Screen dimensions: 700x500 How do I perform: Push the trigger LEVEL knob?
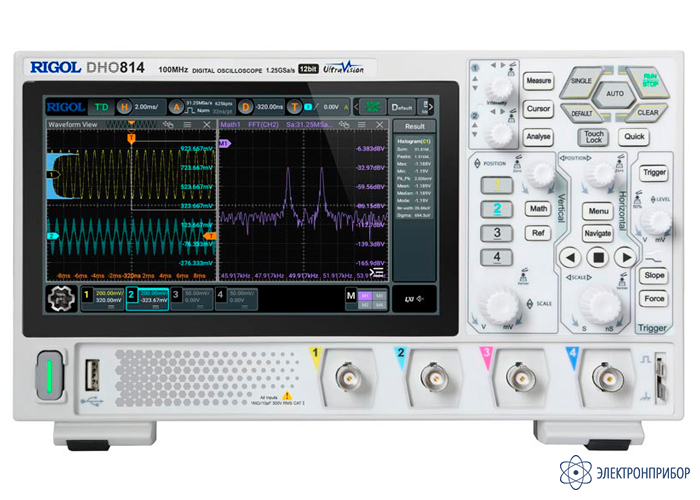tap(656, 221)
